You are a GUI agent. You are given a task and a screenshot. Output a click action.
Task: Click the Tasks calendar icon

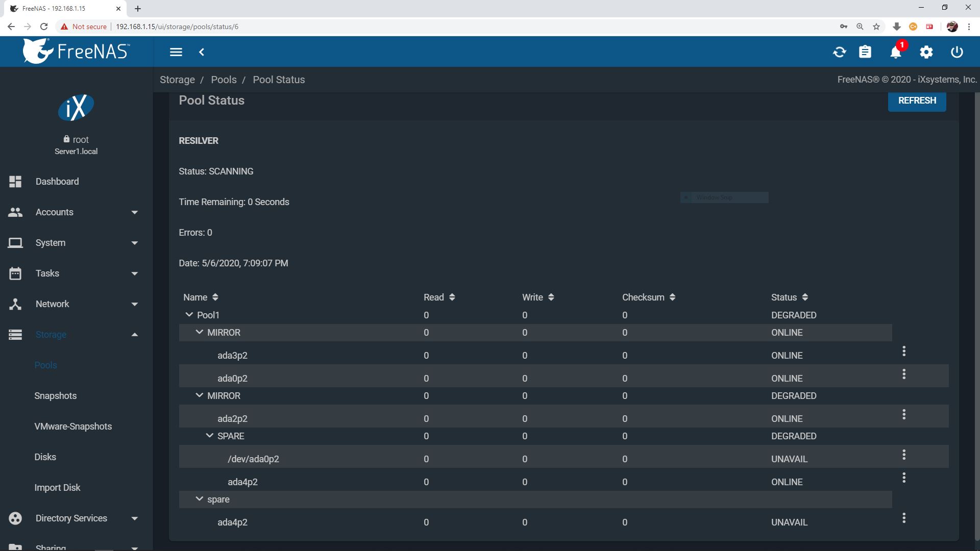point(15,273)
